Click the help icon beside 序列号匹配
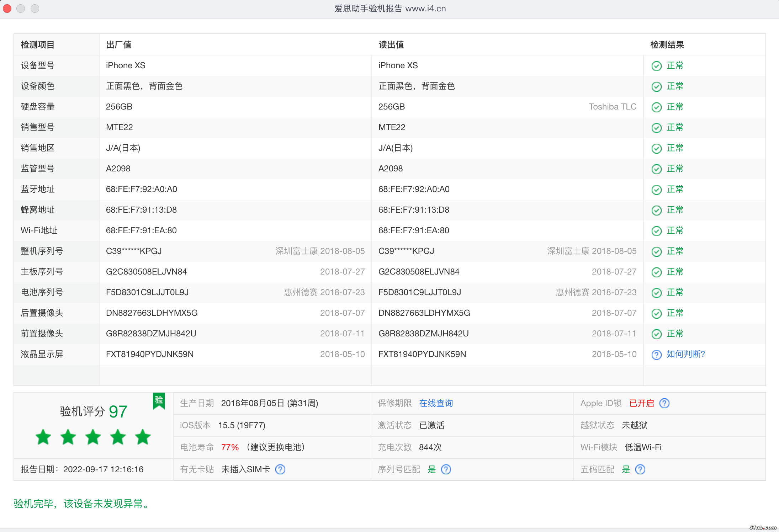Image resolution: width=779 pixels, height=532 pixels. pos(446,469)
